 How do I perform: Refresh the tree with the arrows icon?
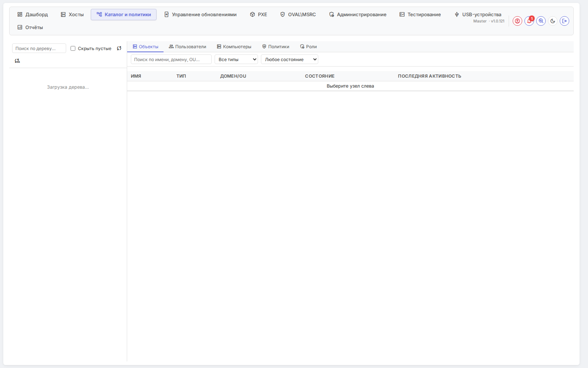[119, 48]
